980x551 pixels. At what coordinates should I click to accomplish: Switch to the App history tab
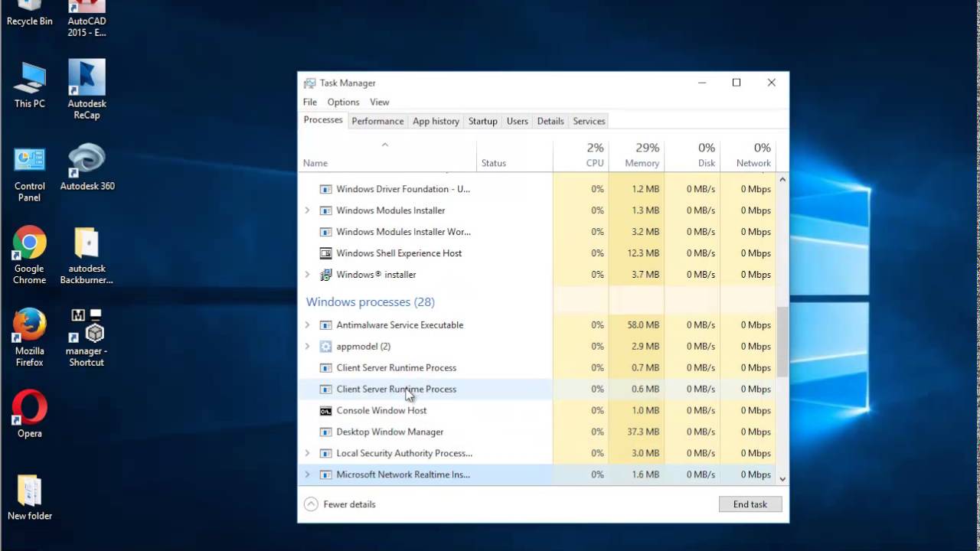point(436,121)
